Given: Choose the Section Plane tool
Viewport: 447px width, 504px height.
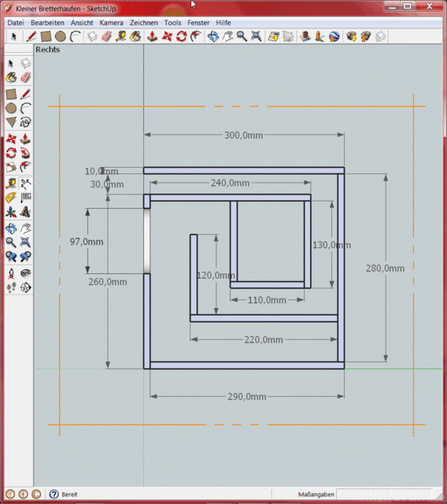Looking at the screenshot, I should (25, 287).
